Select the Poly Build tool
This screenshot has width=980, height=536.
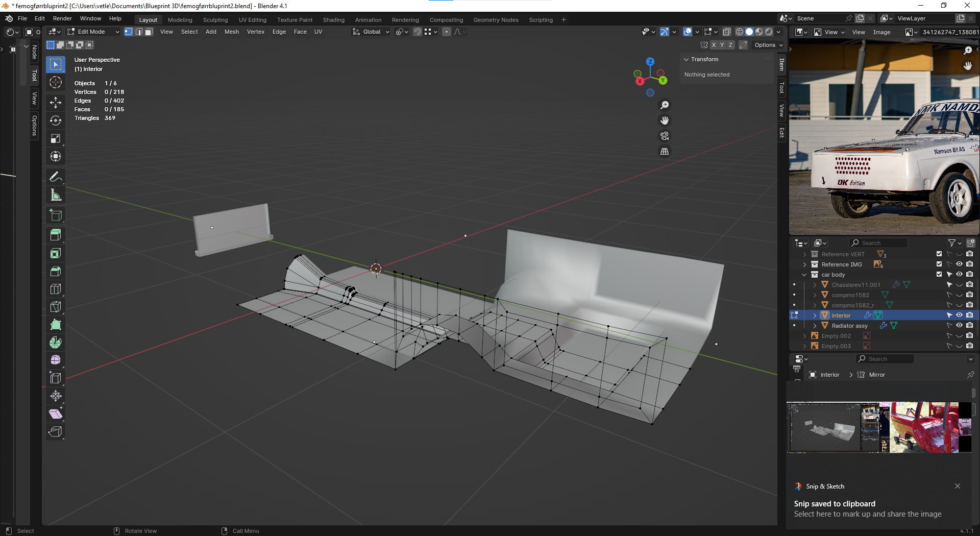point(56,325)
